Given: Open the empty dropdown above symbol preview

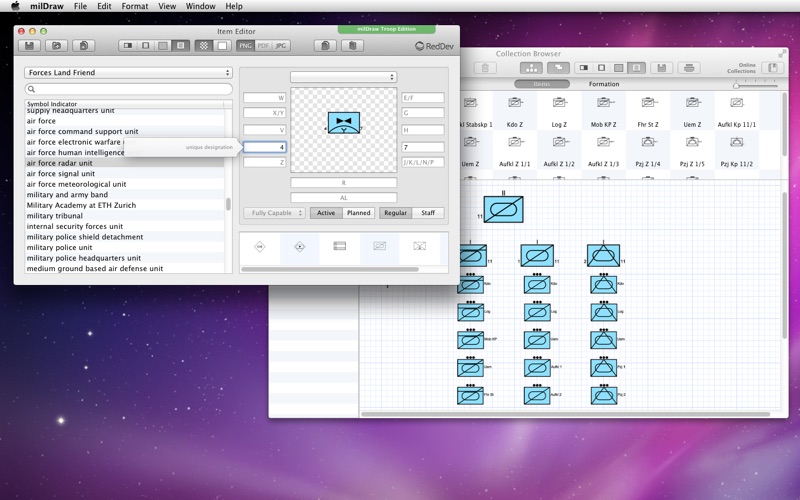Looking at the screenshot, I should 343,77.
